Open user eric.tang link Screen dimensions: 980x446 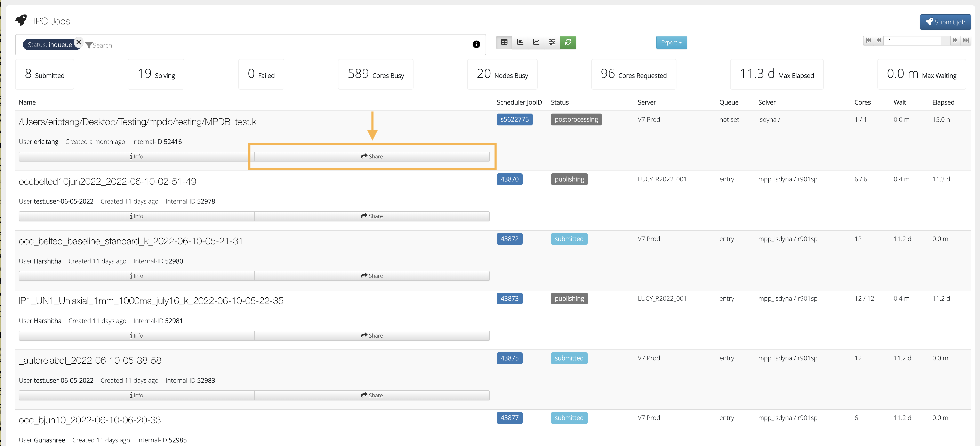tap(46, 142)
